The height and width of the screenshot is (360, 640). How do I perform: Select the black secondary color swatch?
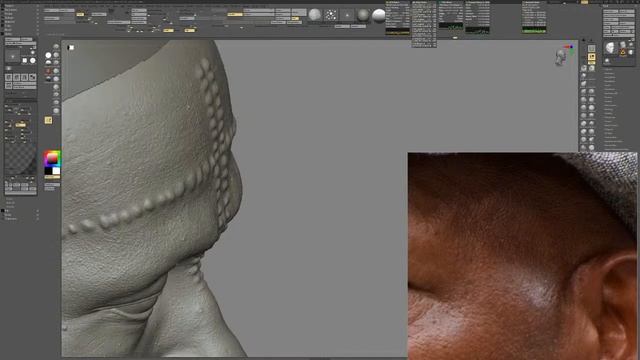[x=48, y=171]
